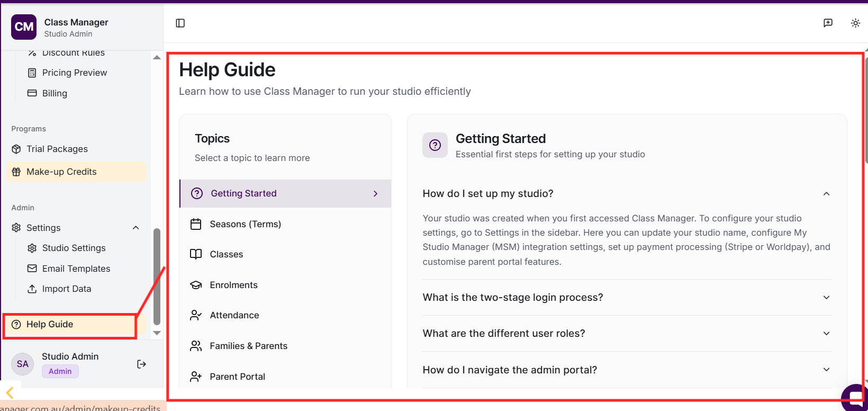Click the 'Programs' section label

pos(29,129)
